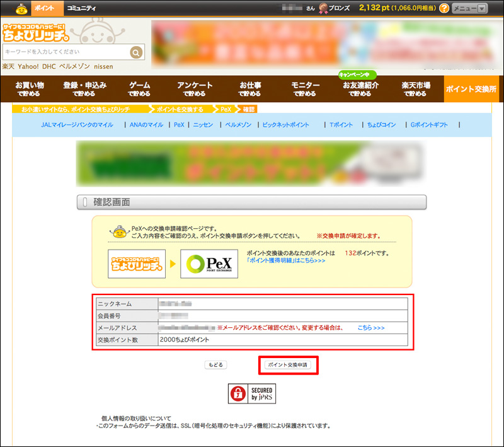Image resolution: width=504 pixels, height=447 pixels.
Task: Click the Chobirich mascot icon in top bar
Action: (x=21, y=9)
